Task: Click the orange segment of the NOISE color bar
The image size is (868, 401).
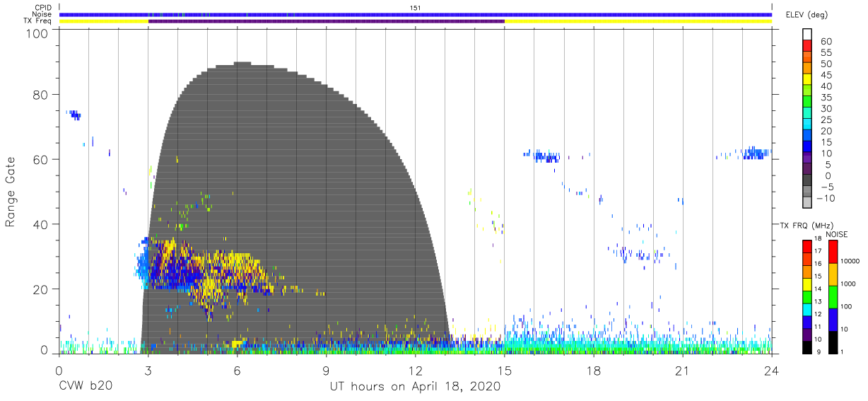Action: pyautogui.click(x=833, y=274)
